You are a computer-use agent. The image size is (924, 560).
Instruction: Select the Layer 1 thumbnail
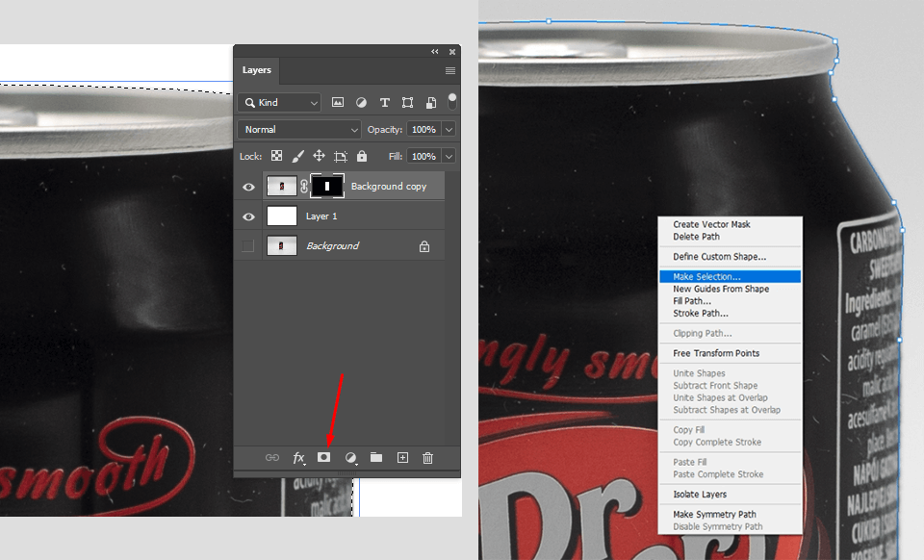282,216
